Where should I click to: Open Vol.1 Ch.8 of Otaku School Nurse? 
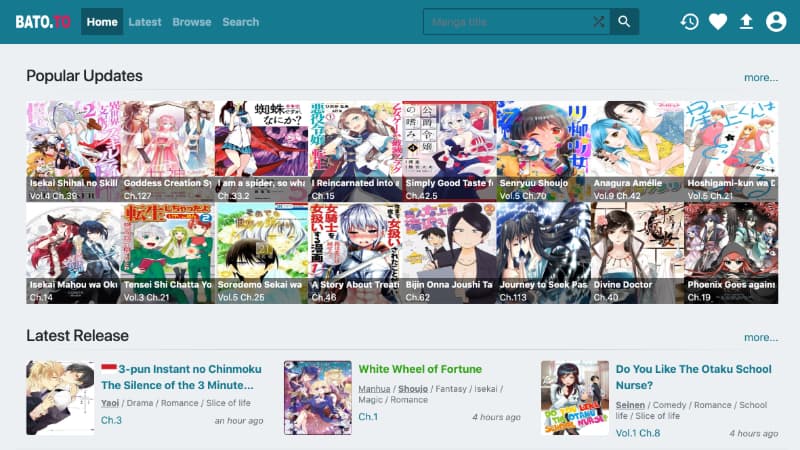pyautogui.click(x=638, y=433)
